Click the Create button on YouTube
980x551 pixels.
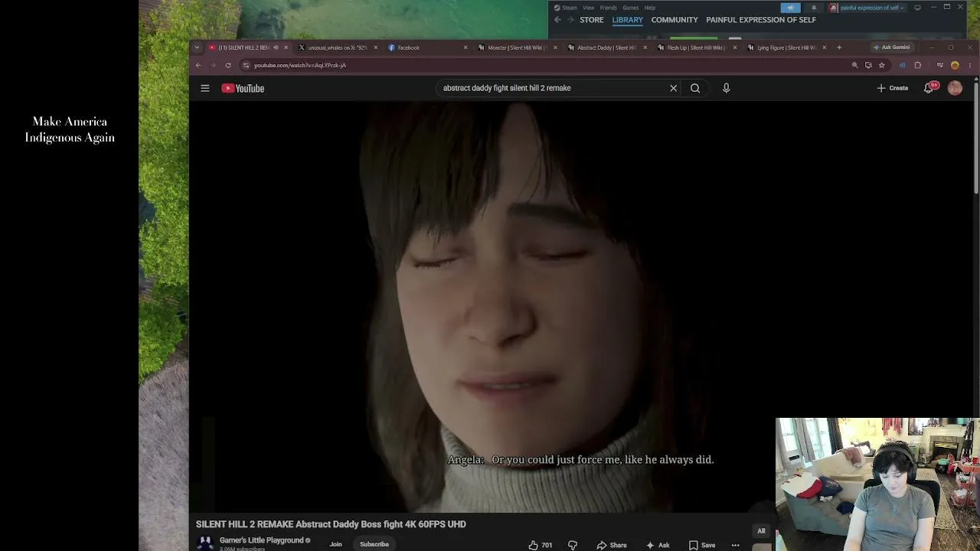pos(893,88)
